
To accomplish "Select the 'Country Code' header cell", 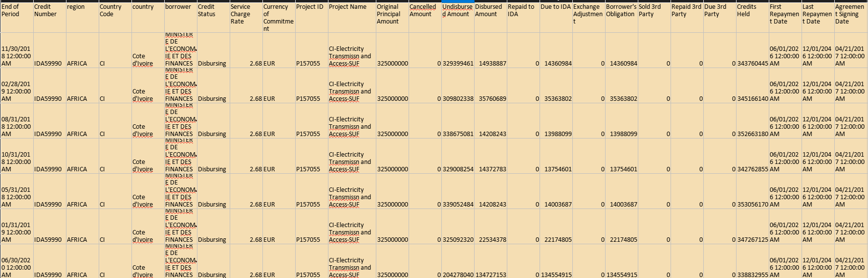I will tap(115, 18).
